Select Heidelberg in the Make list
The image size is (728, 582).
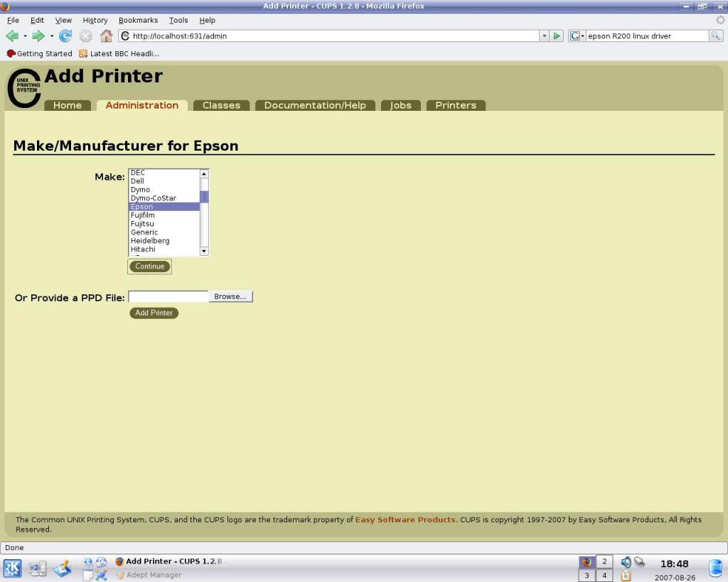pos(164,241)
